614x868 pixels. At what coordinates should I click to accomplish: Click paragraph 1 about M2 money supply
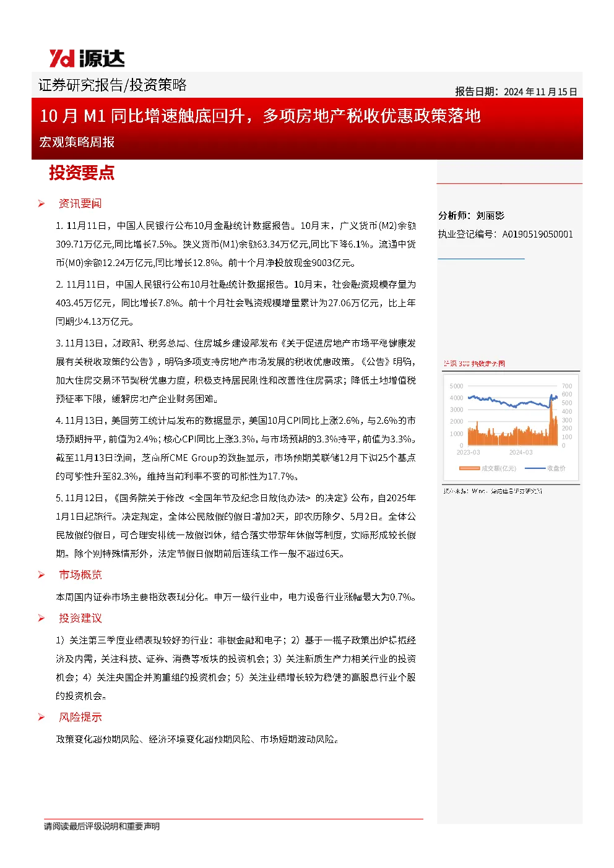236,244
